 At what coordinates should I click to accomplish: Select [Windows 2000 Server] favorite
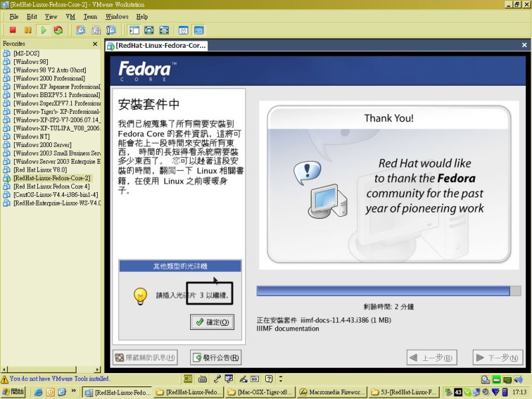(43, 145)
